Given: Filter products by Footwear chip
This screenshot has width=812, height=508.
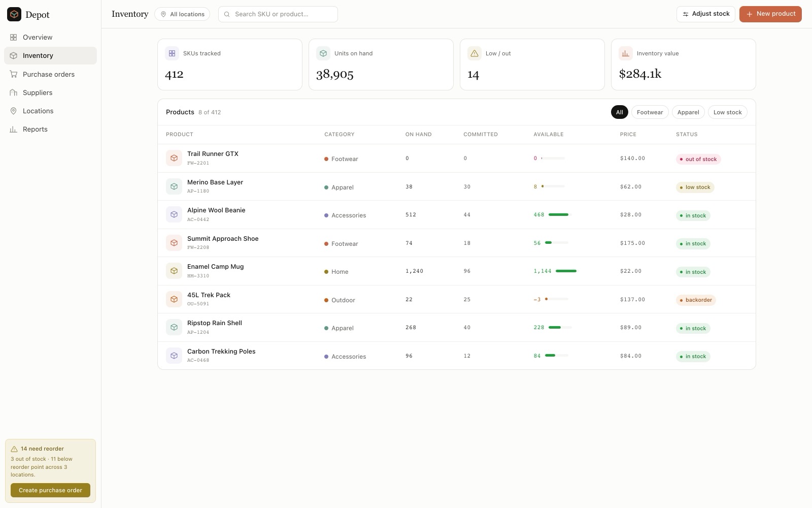Looking at the screenshot, I should [x=650, y=112].
